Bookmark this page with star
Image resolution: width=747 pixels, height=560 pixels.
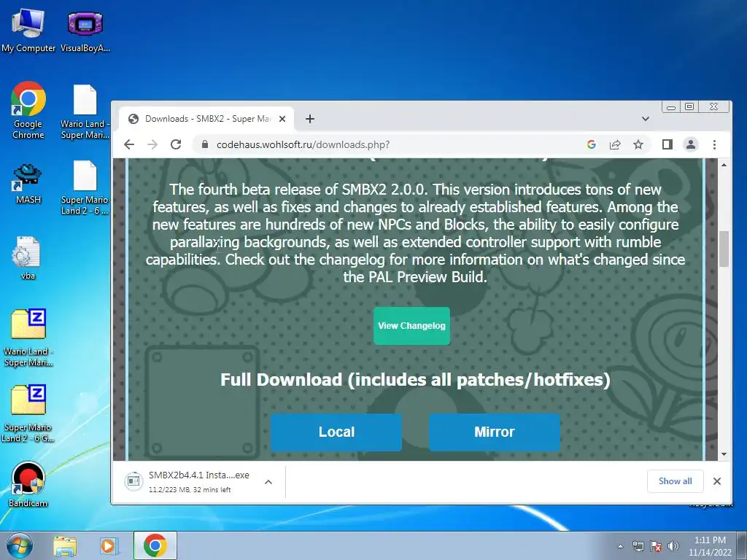[x=638, y=144]
